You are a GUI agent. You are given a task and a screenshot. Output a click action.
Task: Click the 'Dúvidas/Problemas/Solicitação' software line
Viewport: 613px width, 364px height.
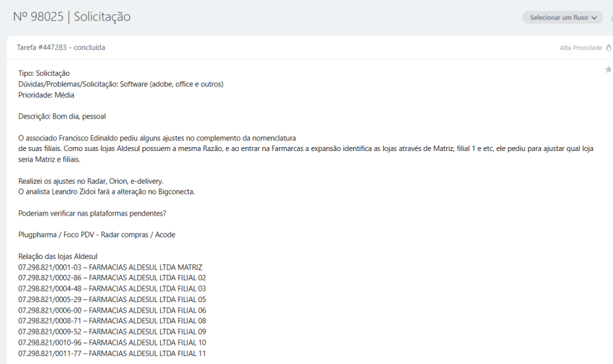pos(121,84)
